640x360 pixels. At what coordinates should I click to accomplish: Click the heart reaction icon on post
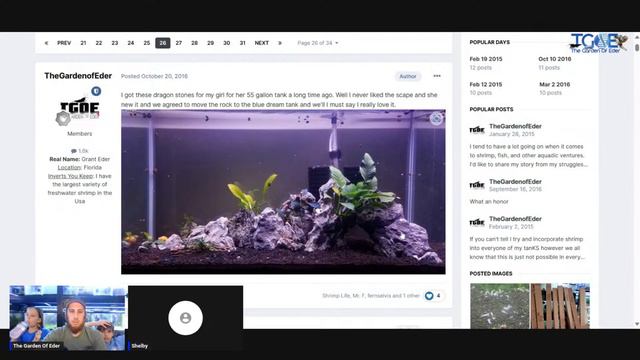[429, 296]
